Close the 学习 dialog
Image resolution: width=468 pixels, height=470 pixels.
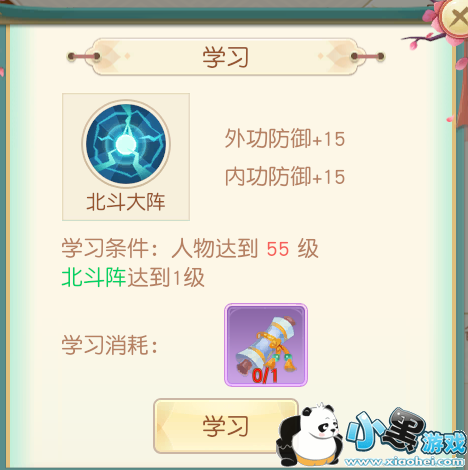(457, 17)
